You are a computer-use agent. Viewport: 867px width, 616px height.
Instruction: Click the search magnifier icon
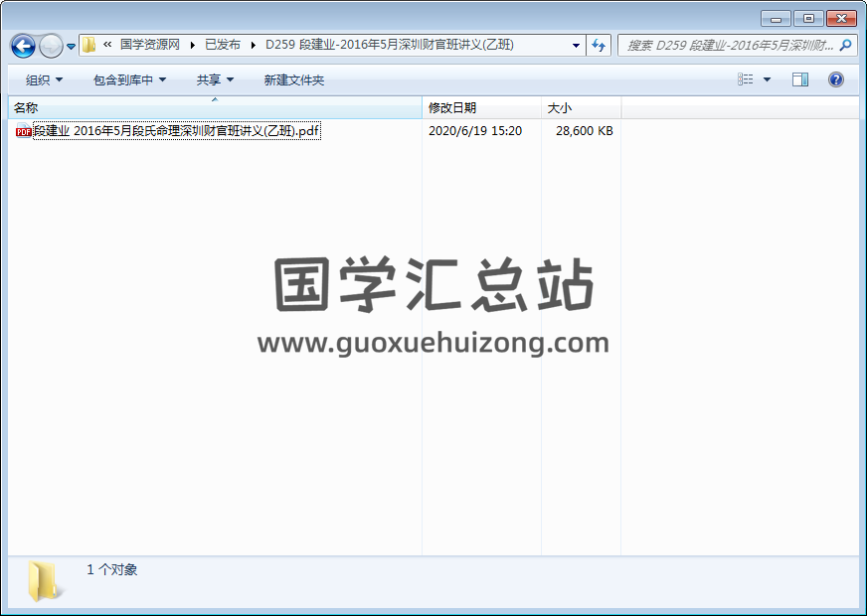pos(845,45)
